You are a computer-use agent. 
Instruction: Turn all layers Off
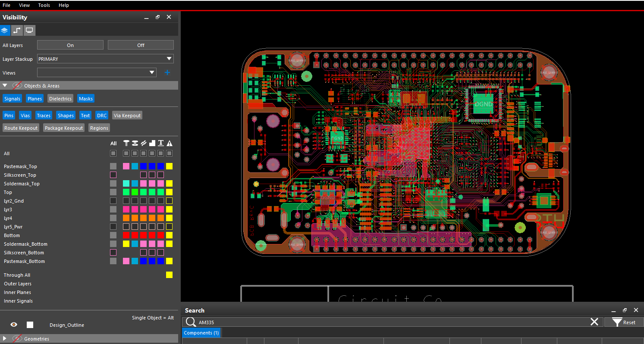141,45
